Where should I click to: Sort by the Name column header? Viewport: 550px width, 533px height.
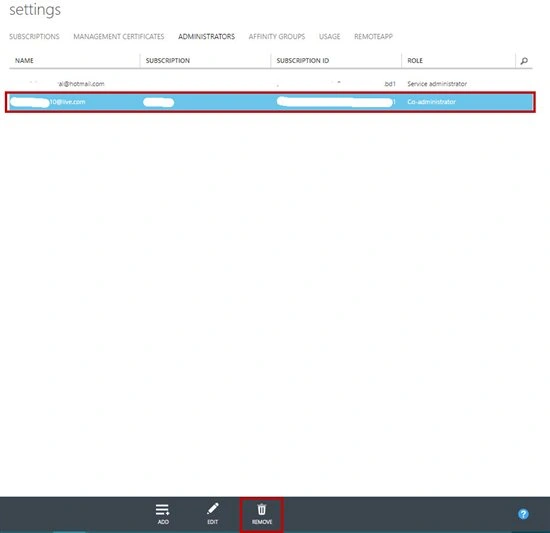click(x=24, y=61)
